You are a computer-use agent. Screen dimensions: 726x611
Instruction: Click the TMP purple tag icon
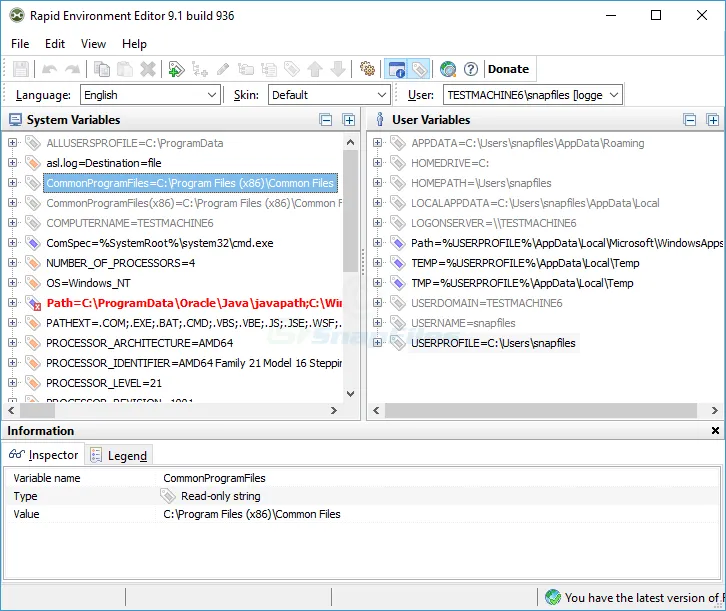[397, 283]
